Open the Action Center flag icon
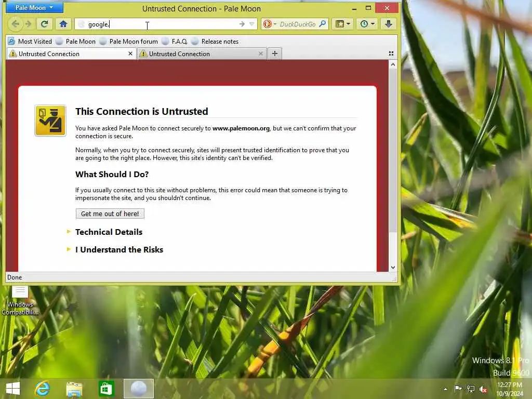This screenshot has width=532, height=399. tap(458, 389)
